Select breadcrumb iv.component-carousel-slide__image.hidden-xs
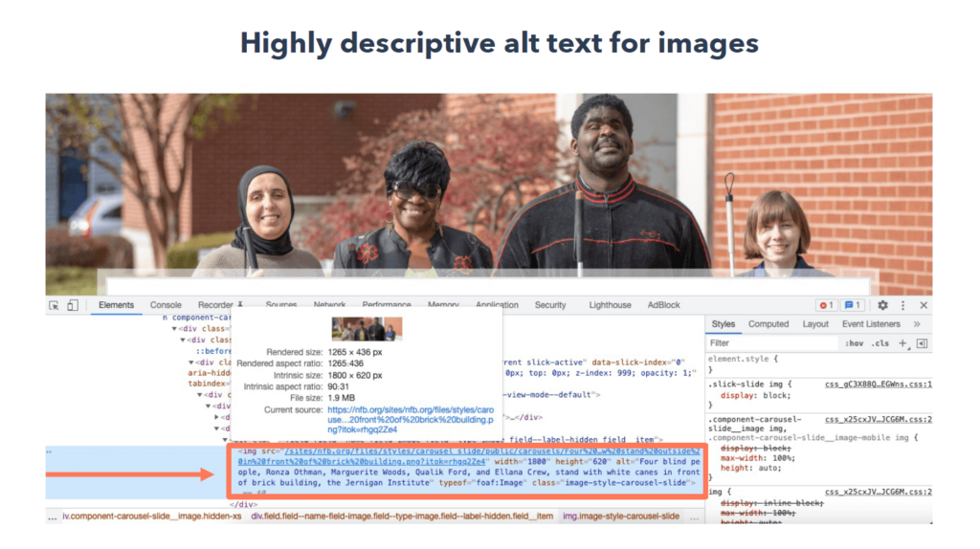 pyautogui.click(x=152, y=516)
